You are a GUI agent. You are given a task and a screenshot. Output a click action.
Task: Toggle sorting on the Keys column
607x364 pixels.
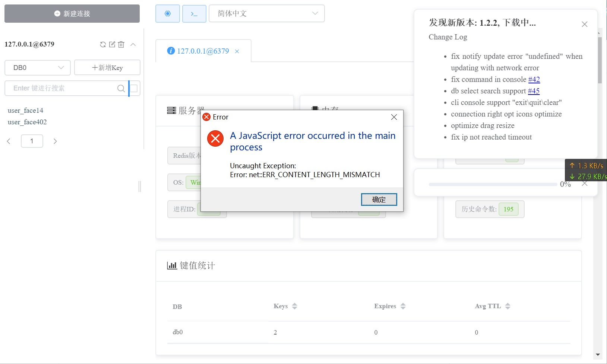click(294, 306)
